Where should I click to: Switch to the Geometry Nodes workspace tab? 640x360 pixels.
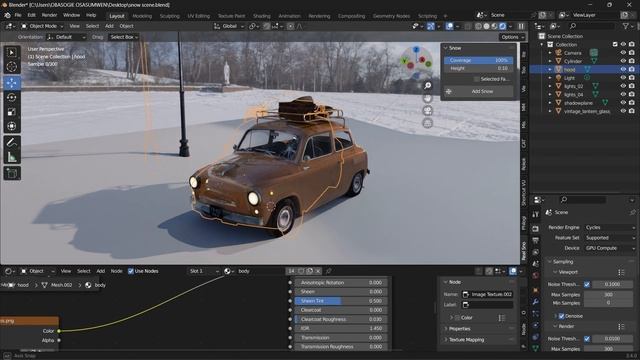tap(391, 16)
